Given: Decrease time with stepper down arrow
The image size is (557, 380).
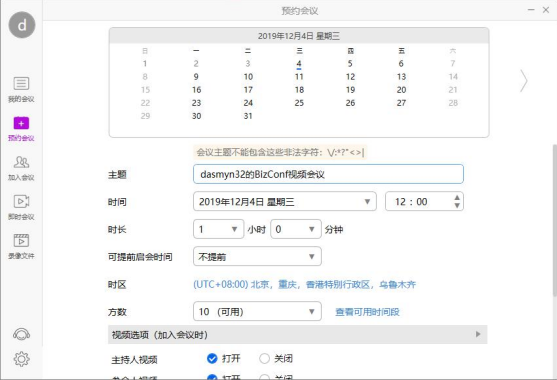Looking at the screenshot, I should (457, 206).
